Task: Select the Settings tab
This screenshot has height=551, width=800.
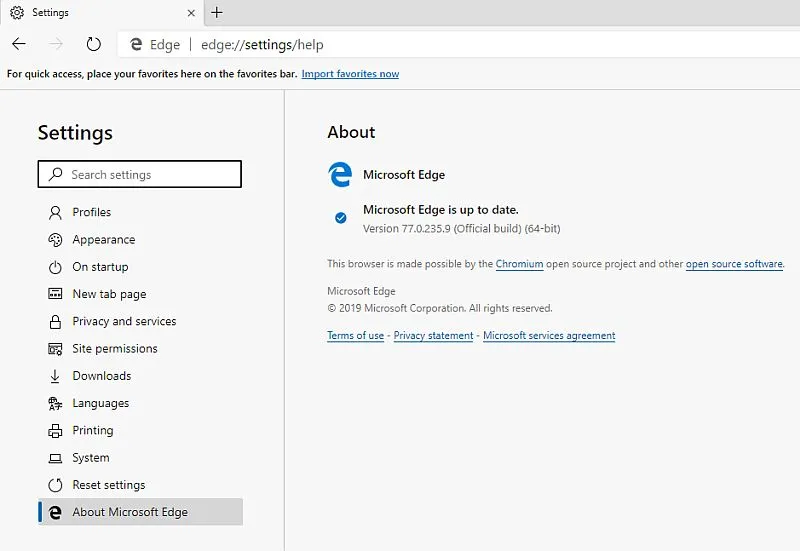Action: [102, 12]
